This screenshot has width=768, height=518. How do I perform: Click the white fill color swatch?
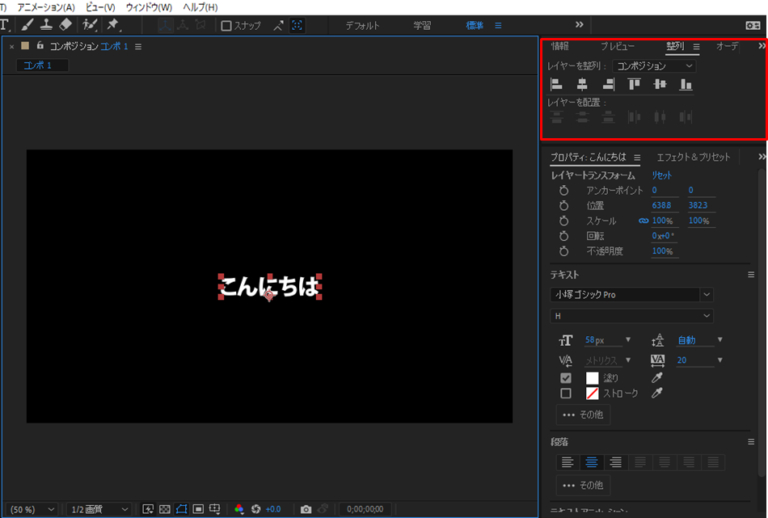[592, 378]
